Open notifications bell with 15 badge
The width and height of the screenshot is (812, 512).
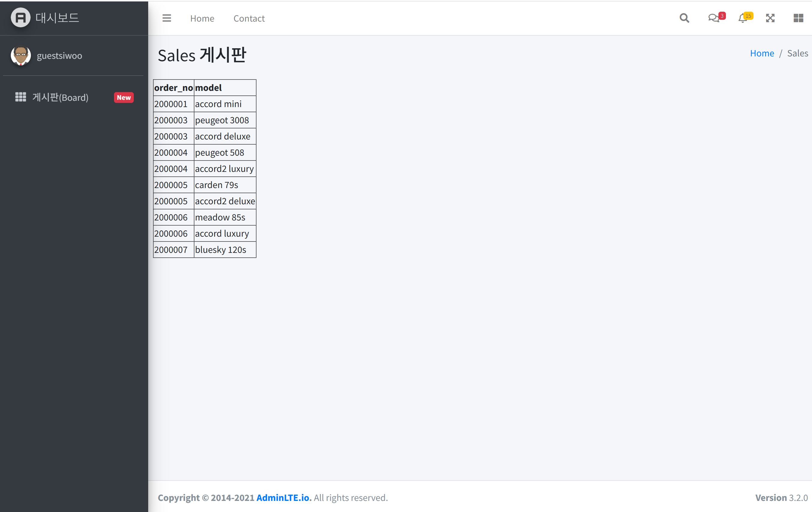click(743, 18)
